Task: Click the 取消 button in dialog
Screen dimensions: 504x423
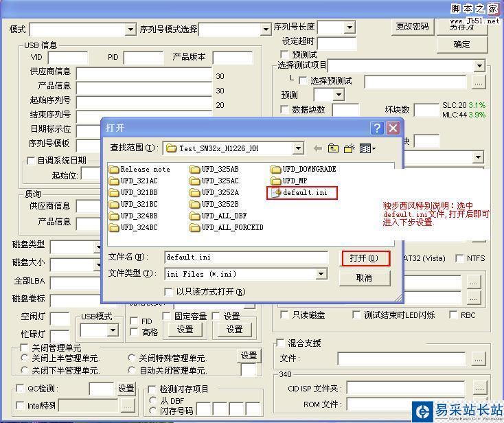Action: [x=365, y=277]
